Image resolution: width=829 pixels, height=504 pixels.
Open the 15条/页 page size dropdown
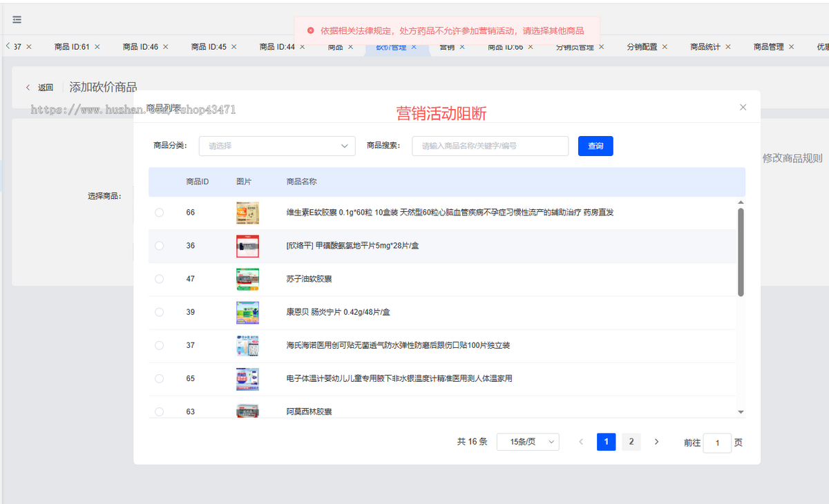[528, 442]
